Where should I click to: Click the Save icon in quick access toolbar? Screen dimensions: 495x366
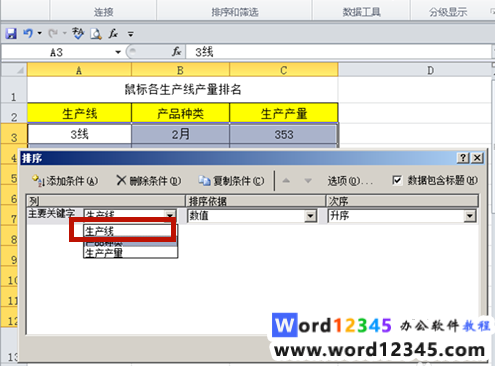pyautogui.click(x=11, y=33)
